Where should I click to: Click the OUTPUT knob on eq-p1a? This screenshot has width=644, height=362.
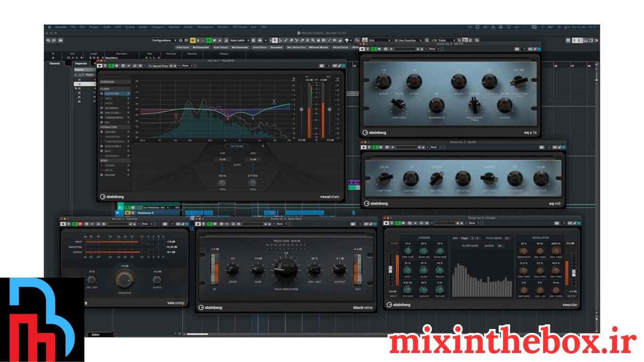[x=504, y=105]
